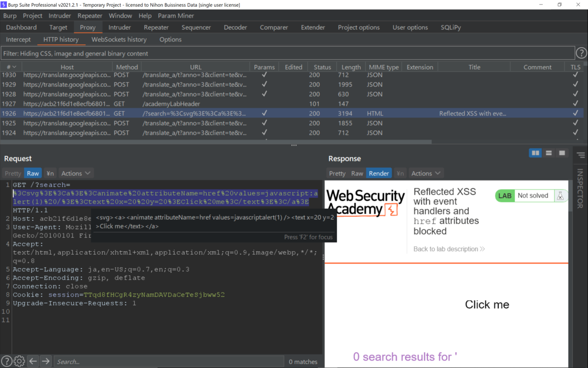Switch to WebSockets history sub-tab
Screen dimensions: 588x368
[119, 39]
